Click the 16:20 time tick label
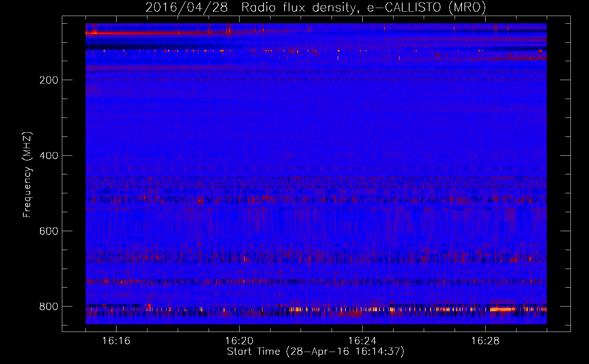 [x=239, y=341]
